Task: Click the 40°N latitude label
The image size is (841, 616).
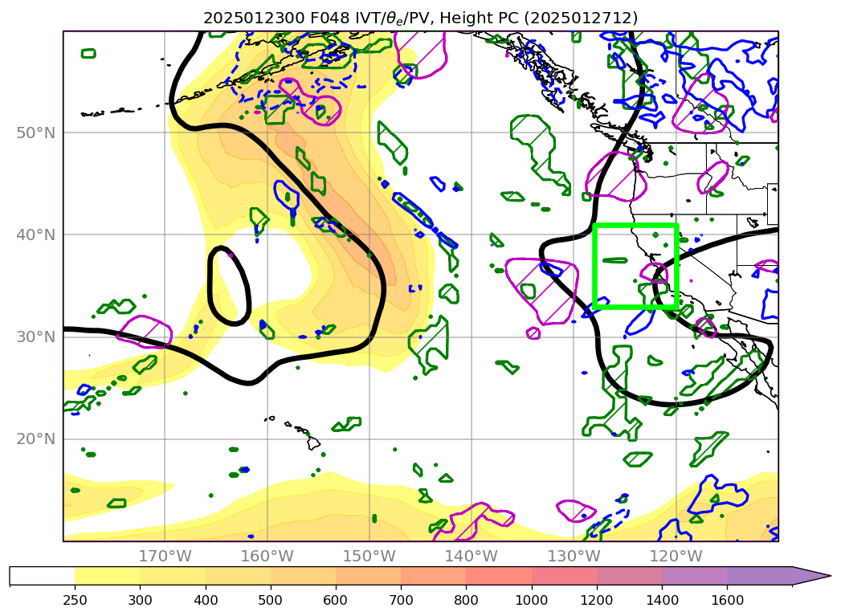Action: [x=35, y=235]
